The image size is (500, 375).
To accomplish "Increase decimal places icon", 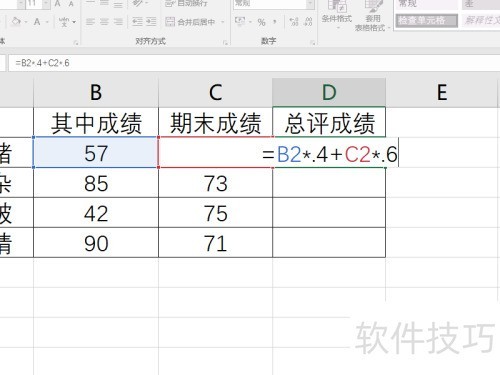I will click(294, 22).
